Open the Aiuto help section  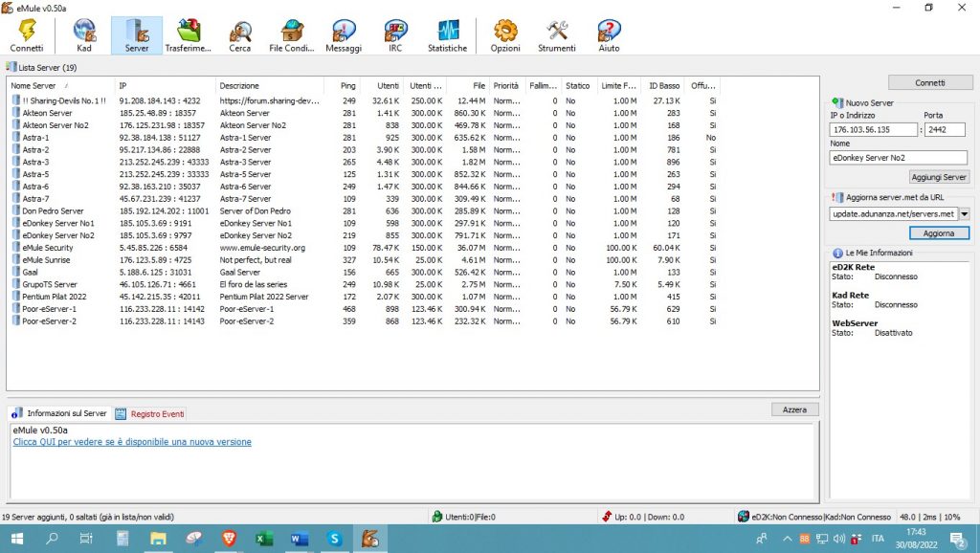609,31
